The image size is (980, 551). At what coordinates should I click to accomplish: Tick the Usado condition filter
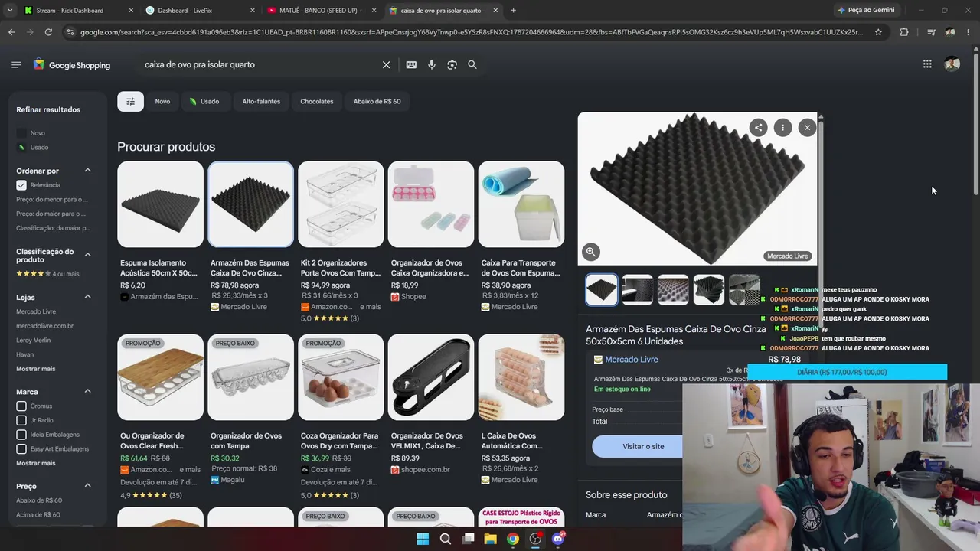pos(21,147)
